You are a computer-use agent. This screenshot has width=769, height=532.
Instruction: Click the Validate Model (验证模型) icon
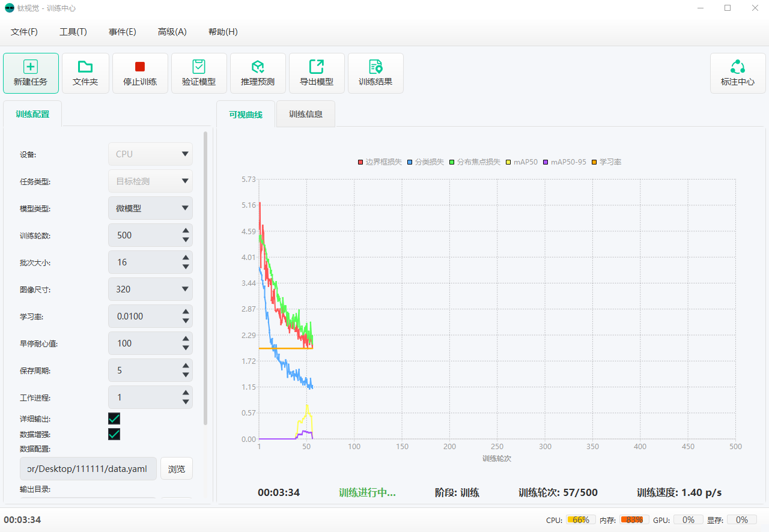[199, 73]
